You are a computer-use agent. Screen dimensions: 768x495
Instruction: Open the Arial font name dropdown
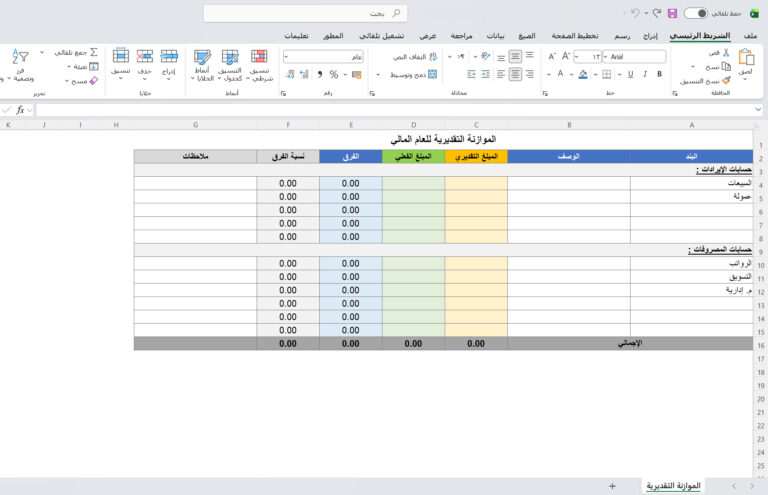point(606,57)
